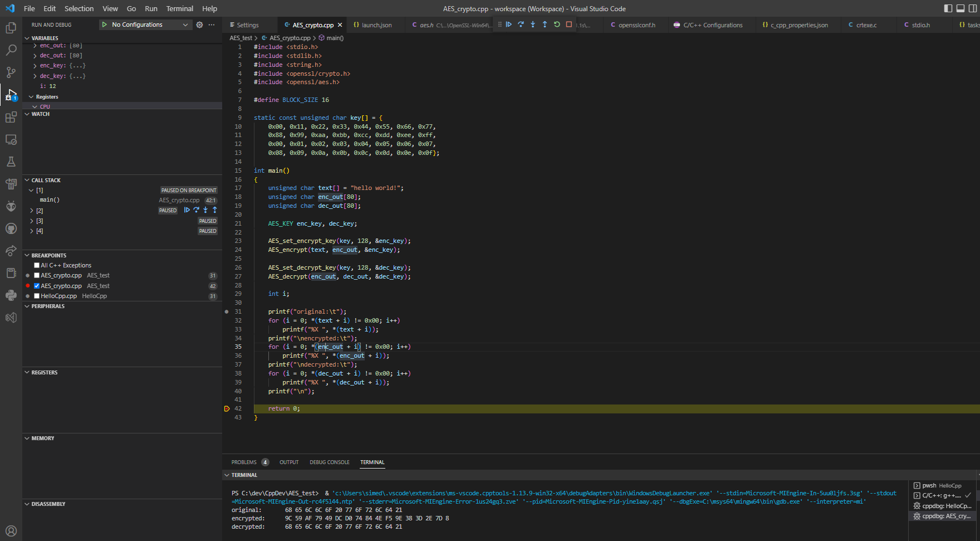The width and height of the screenshot is (980, 541).
Task: Open the Extensions view icon
Action: click(x=11, y=117)
